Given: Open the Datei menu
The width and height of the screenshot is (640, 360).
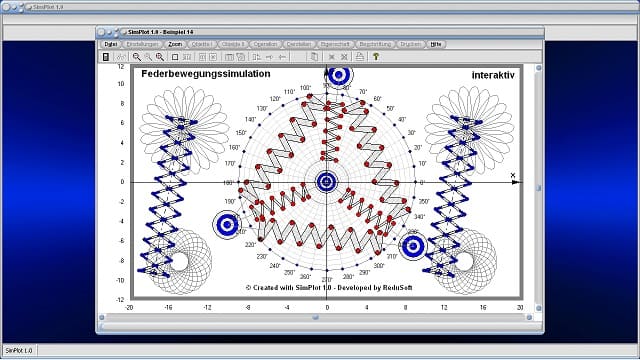Looking at the screenshot, I should 111,44.
